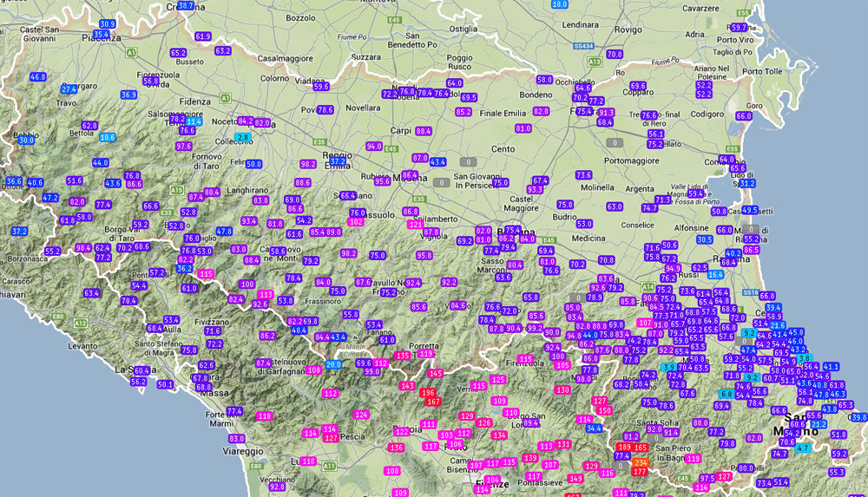868x497 pixels.
Task: Open the 27.4 marker above Travo
Action: (69, 88)
